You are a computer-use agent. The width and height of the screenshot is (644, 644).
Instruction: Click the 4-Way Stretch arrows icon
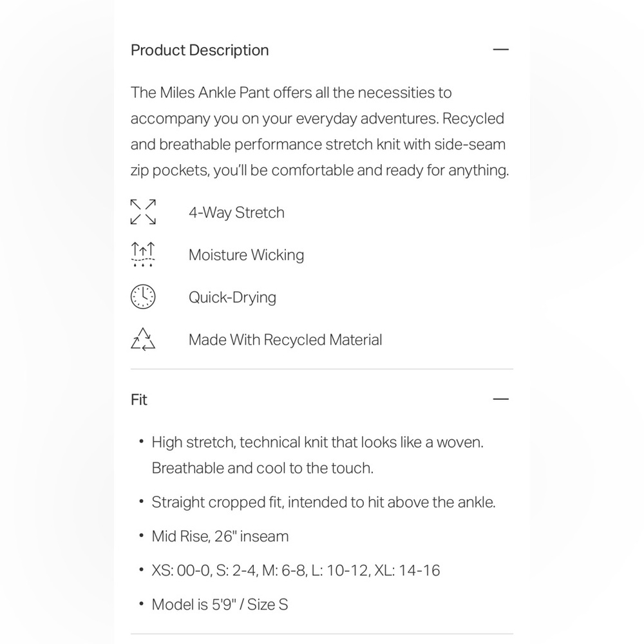[x=143, y=212]
